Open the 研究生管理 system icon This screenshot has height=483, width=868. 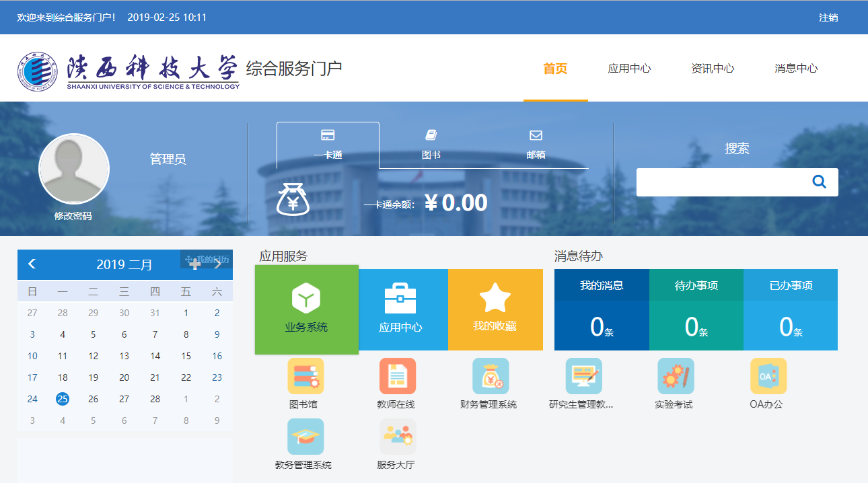[583, 376]
